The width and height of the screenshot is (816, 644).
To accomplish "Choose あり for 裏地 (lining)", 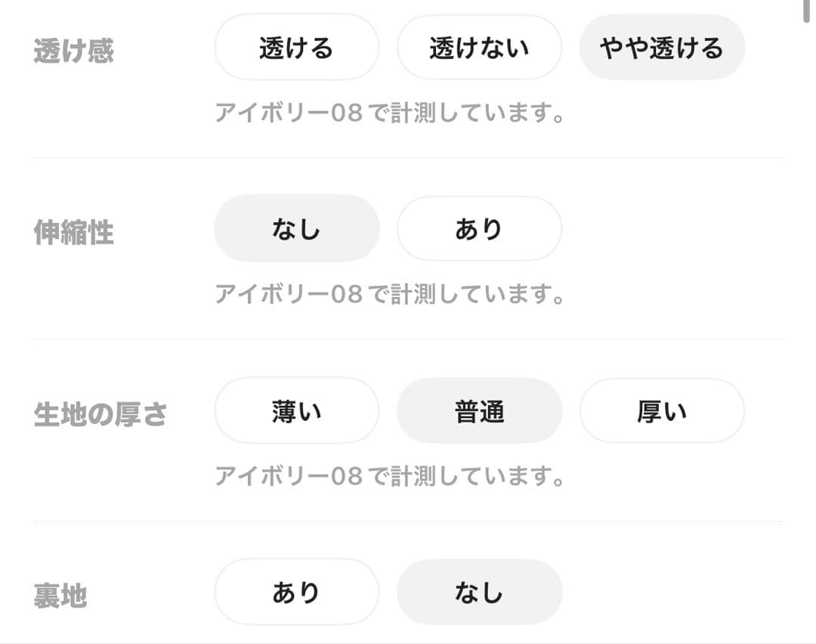I will pos(296,592).
